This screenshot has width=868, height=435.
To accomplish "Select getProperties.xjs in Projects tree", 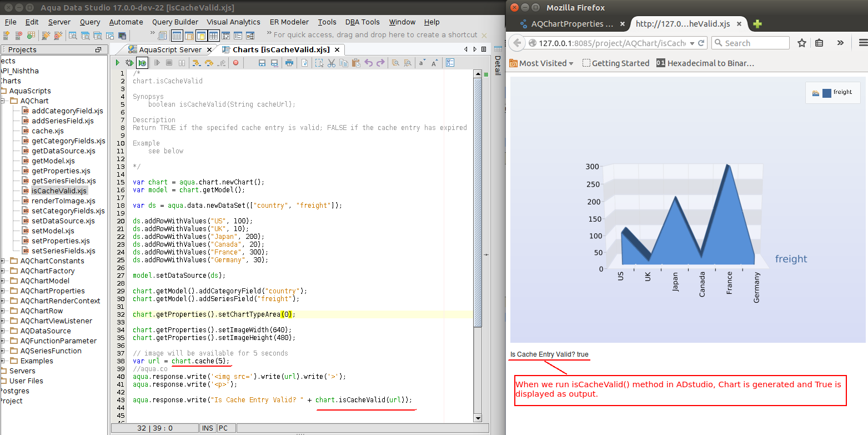I will point(61,171).
